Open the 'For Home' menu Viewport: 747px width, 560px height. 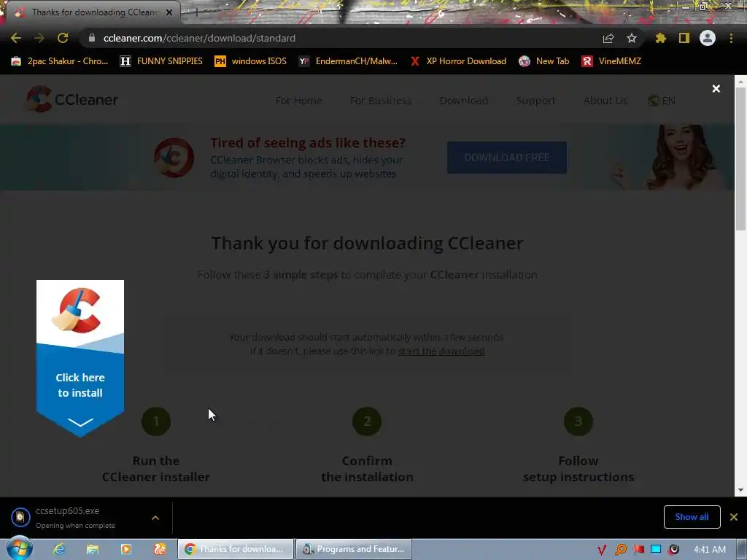pos(298,101)
